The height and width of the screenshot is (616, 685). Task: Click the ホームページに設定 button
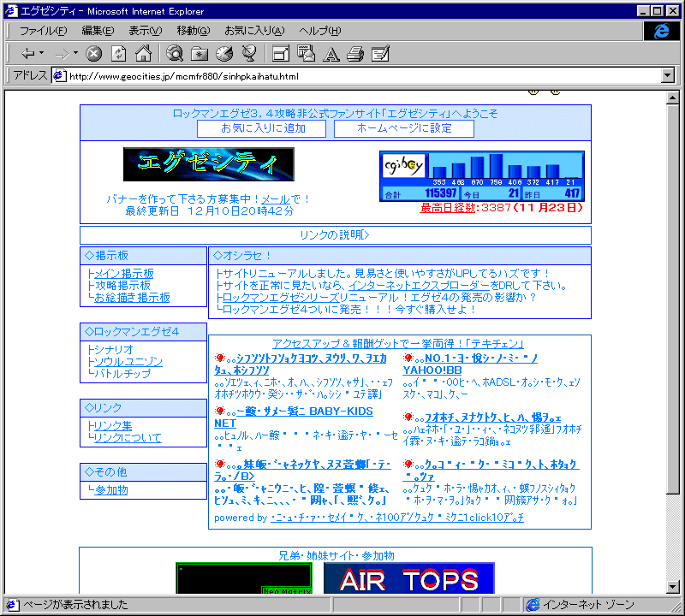point(404,128)
